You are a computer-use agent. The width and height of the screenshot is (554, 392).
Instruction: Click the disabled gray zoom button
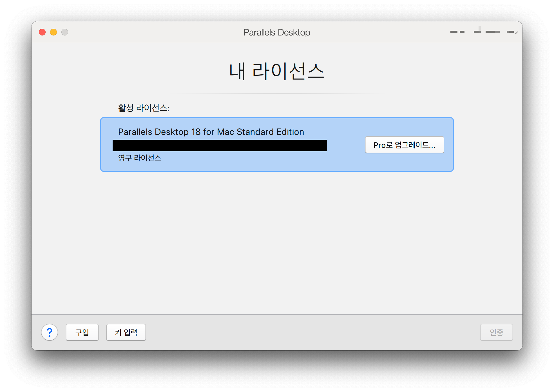point(65,32)
